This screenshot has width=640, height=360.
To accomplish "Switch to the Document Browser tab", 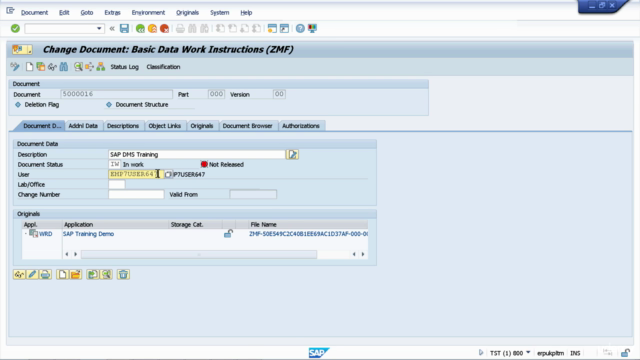I will 247,126.
